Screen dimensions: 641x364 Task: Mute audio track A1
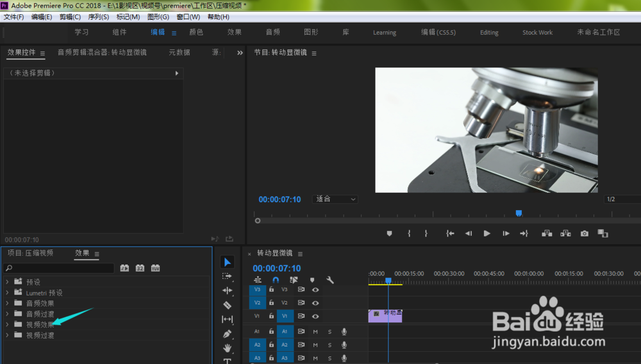point(315,332)
